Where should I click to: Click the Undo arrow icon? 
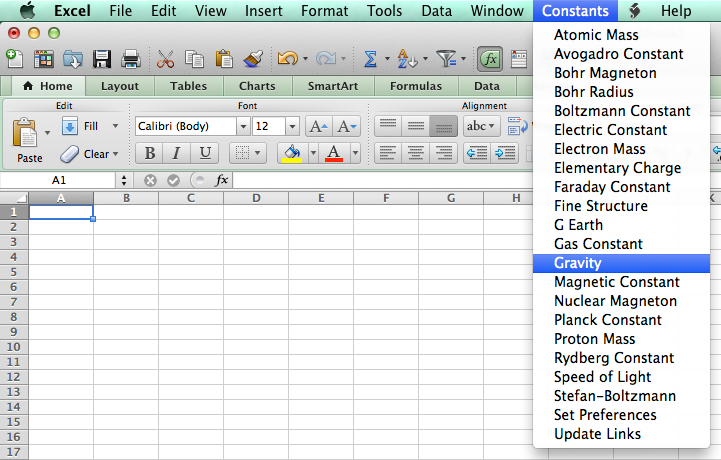(288, 59)
